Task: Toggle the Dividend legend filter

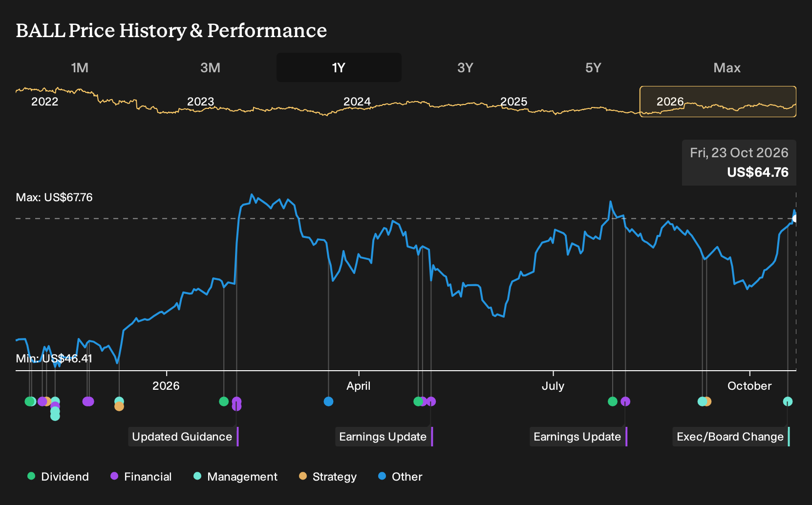Action: [x=58, y=477]
